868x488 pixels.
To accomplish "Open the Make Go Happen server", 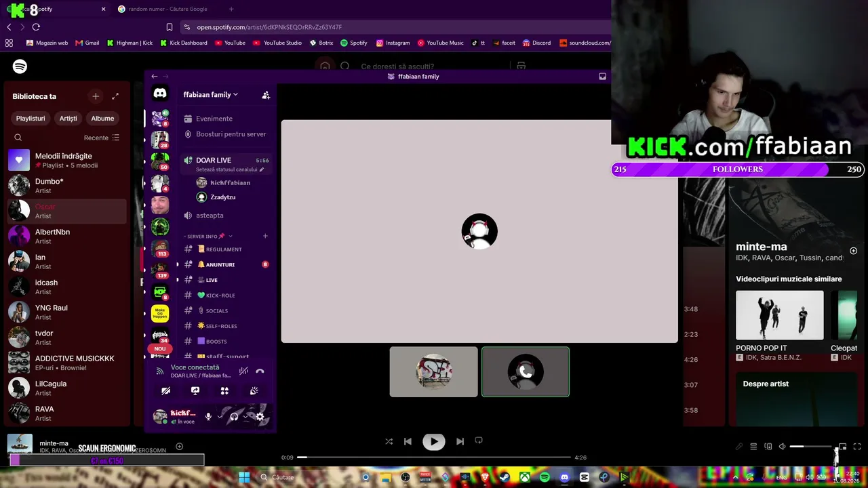I will [x=160, y=313].
